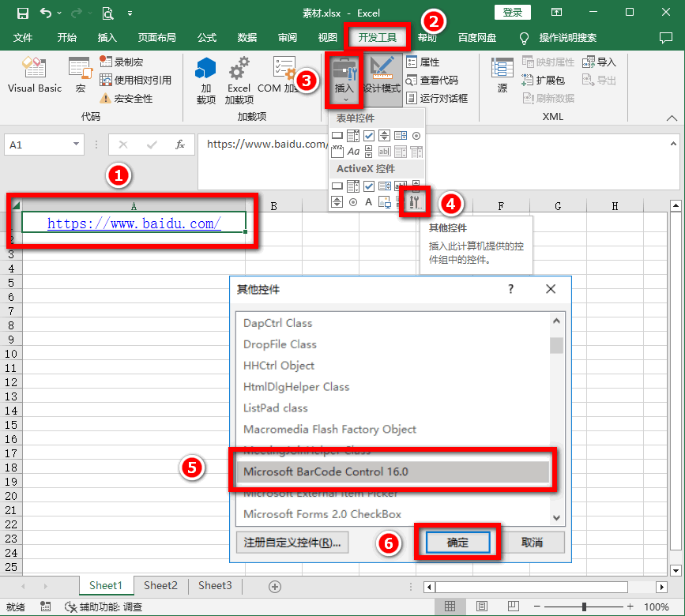This screenshot has width=685, height=616.
Task: Open 其他控件 more controls
Action: click(x=415, y=201)
